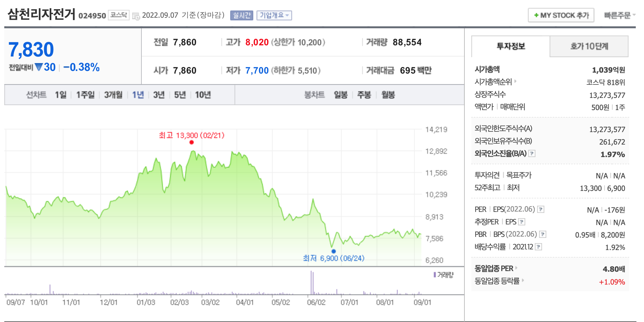644x322 pixels.
Task: Open help icon next to 추정PER EPS
Action: (522, 222)
